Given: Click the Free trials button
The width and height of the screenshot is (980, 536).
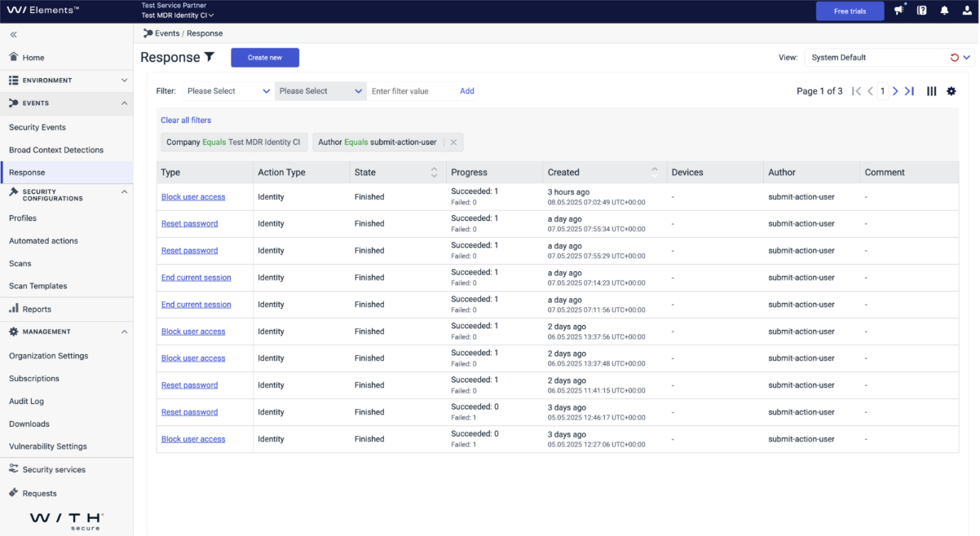Looking at the screenshot, I should pyautogui.click(x=850, y=11).
